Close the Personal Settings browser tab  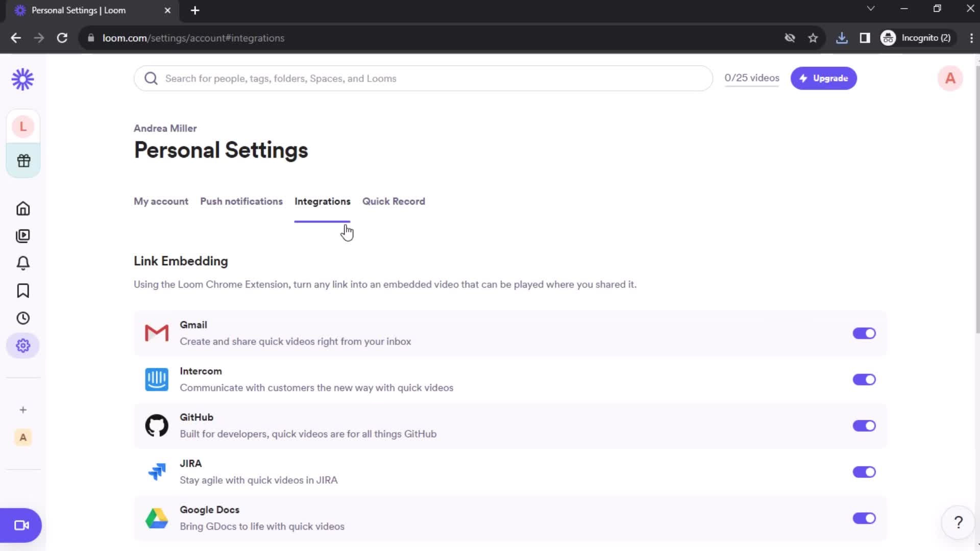tap(167, 10)
